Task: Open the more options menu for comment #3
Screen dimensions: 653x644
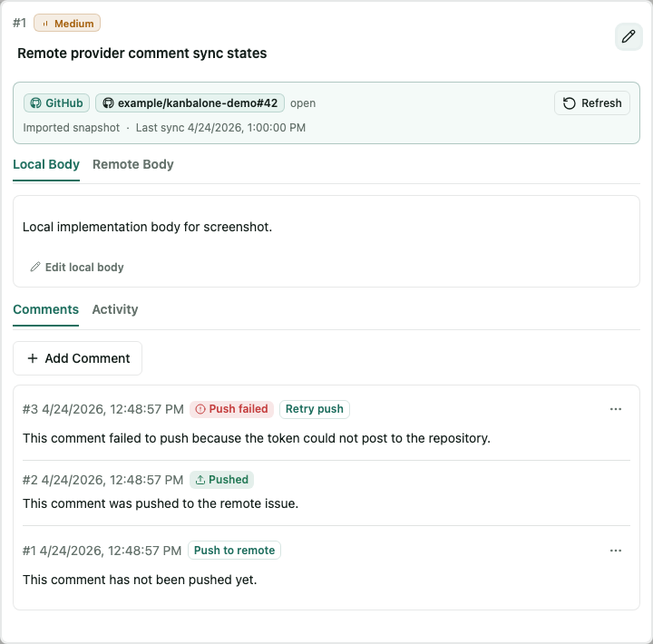Action: point(616,409)
